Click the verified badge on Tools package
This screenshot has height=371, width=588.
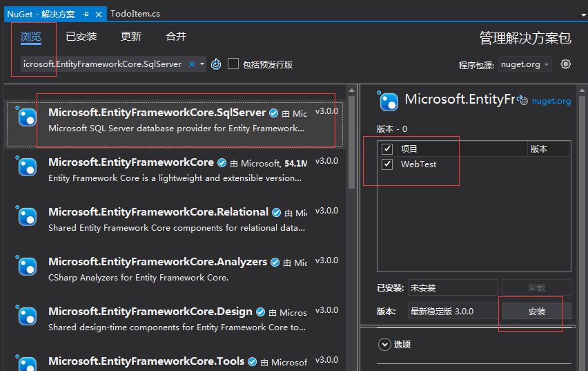pyautogui.click(x=253, y=362)
